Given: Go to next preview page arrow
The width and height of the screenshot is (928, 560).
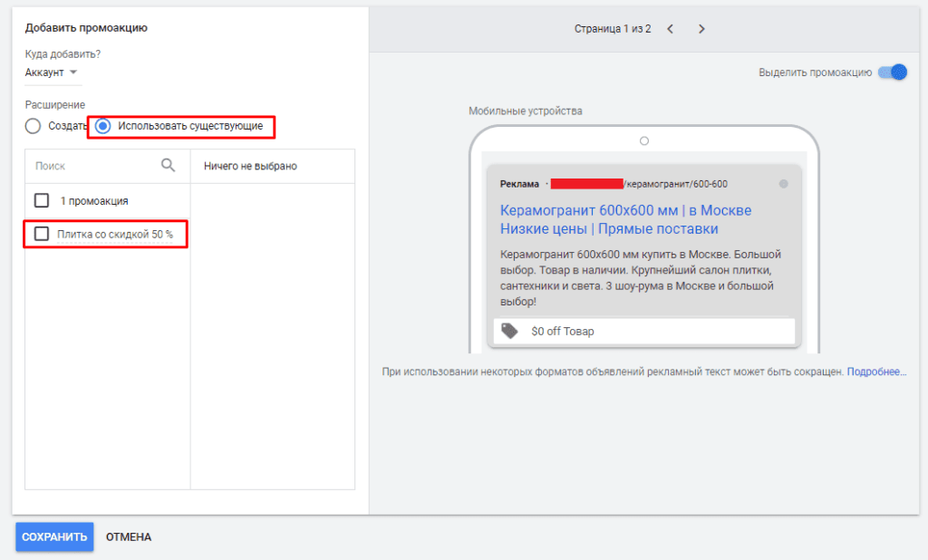Looking at the screenshot, I should [x=701, y=28].
